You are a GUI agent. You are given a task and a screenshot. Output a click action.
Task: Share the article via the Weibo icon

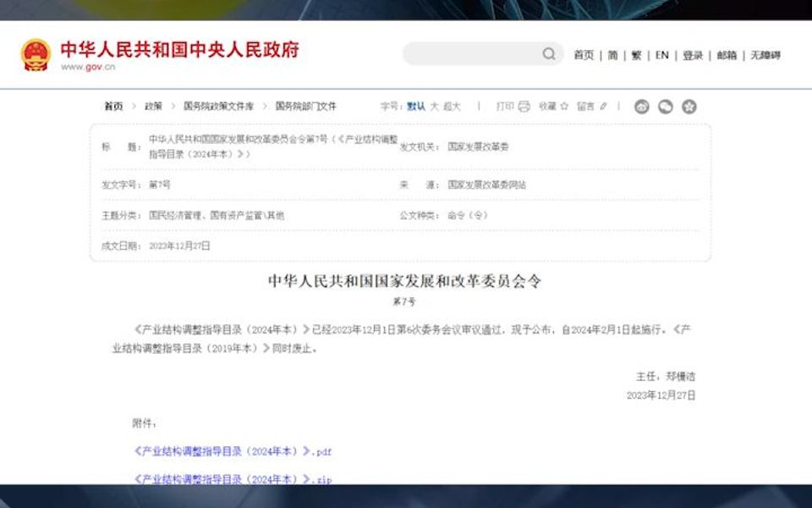tap(643, 105)
